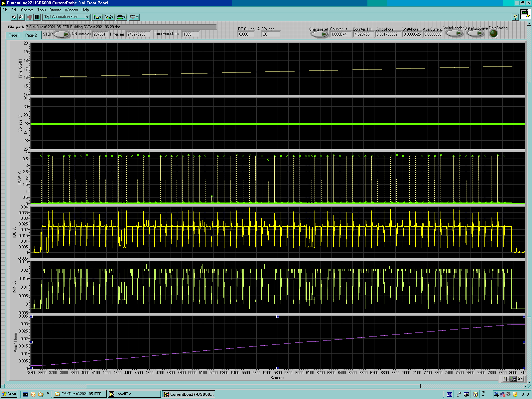Open the Browse menu

point(56,10)
